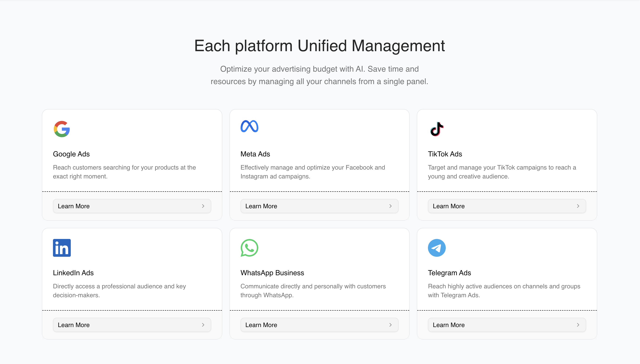This screenshot has width=640, height=364.
Task: Click the Each platform Unified Management heading
Action: tap(320, 46)
